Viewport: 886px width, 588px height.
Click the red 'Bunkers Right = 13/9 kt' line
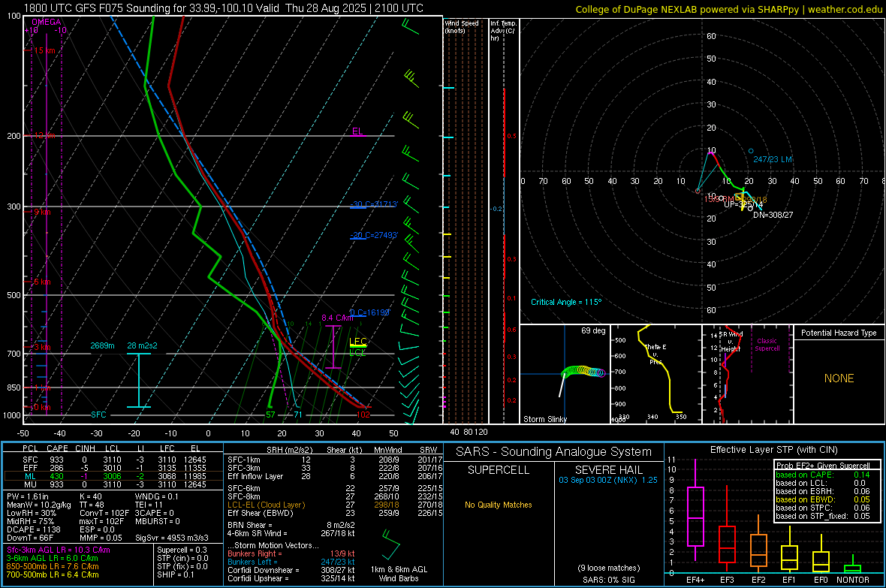[x=291, y=553]
